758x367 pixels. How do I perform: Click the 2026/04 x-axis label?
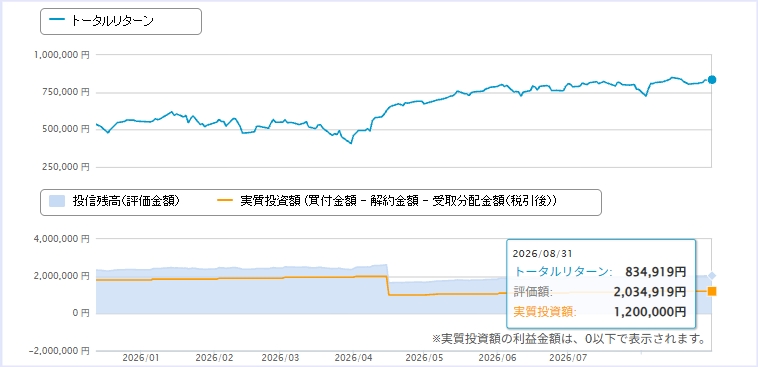(353, 358)
